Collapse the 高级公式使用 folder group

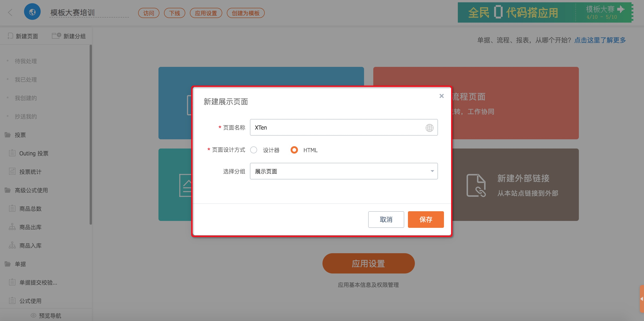[x=8, y=190]
